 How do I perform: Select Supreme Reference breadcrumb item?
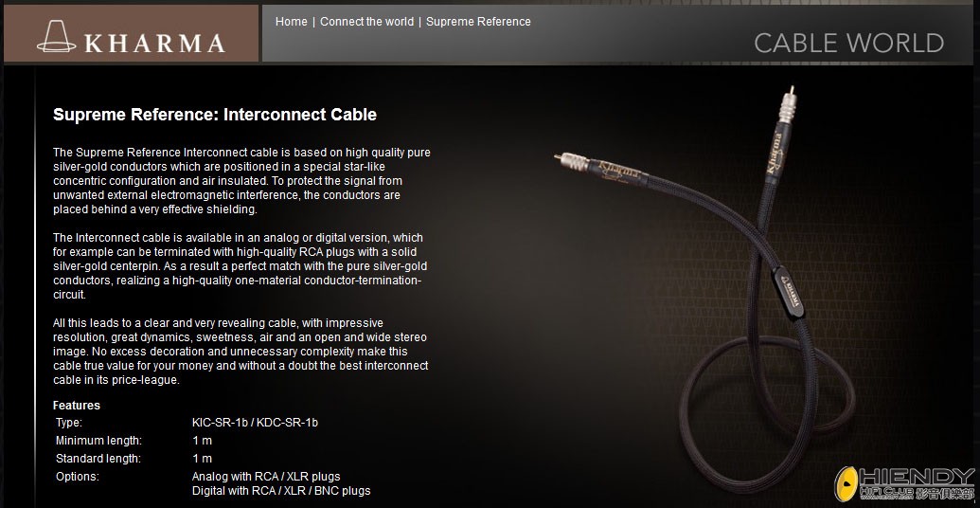click(478, 21)
